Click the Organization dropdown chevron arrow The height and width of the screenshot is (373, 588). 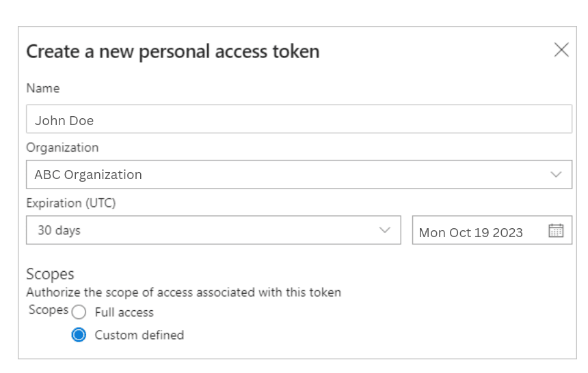coord(556,175)
